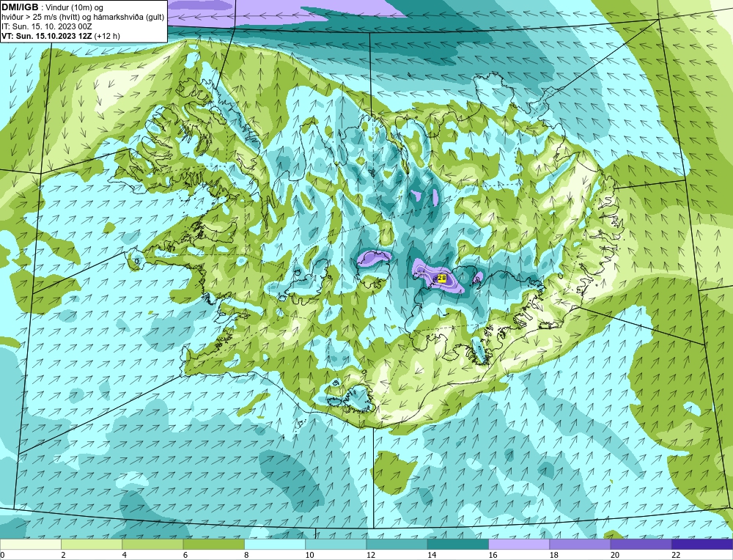Click the legend scale label 10
Viewport: 733px width, 560px height.
tap(309, 555)
